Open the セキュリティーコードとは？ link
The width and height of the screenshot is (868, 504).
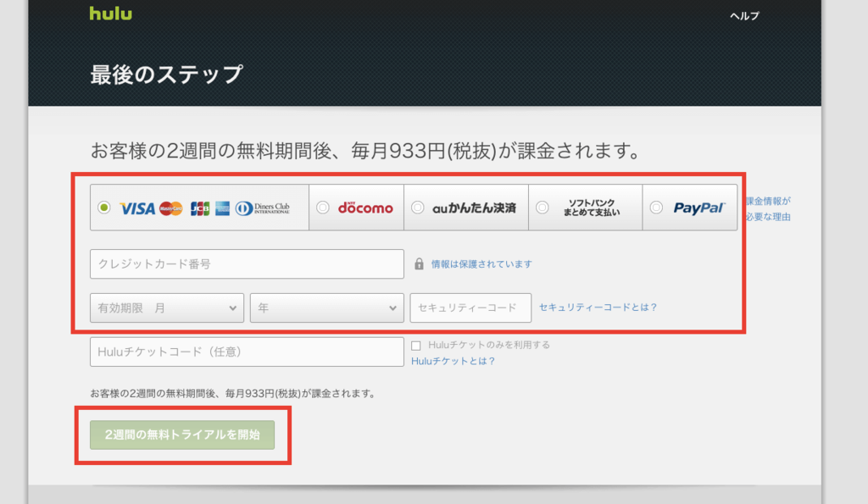tap(598, 307)
